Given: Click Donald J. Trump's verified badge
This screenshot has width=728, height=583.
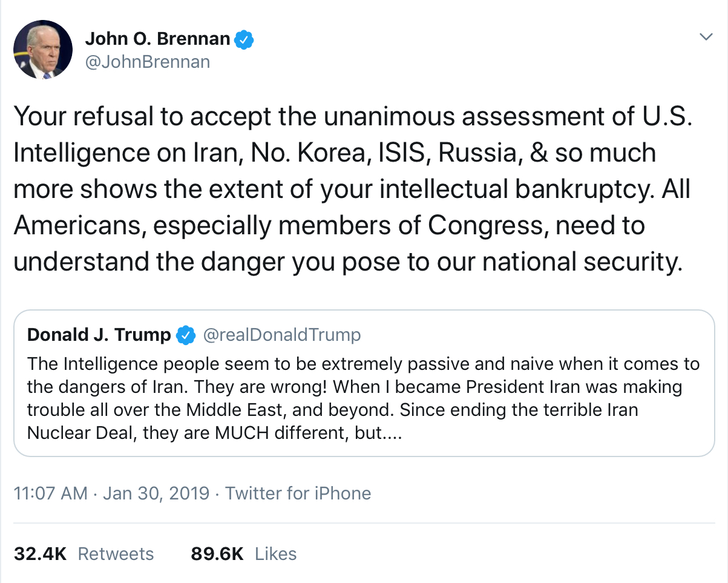Looking at the screenshot, I should coord(185,335).
